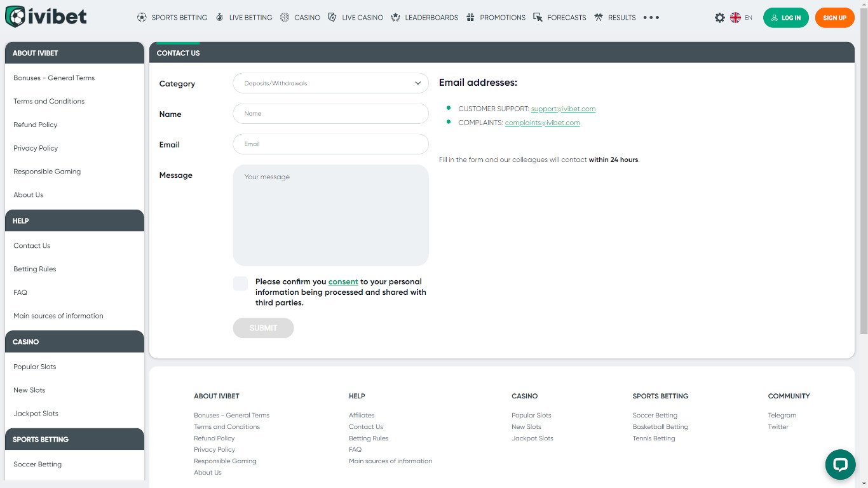Go to Live Betting section
Screen dimensions: 868x488
[x=250, y=17]
